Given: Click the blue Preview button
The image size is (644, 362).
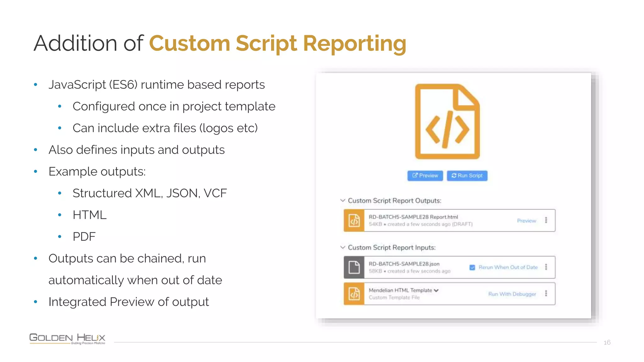Looking at the screenshot, I should [425, 176].
